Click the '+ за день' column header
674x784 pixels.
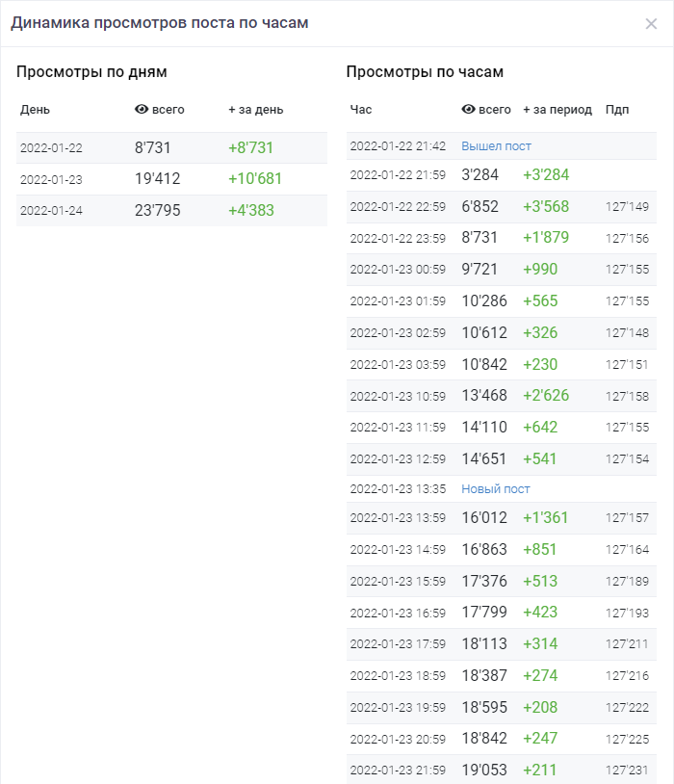point(255,110)
